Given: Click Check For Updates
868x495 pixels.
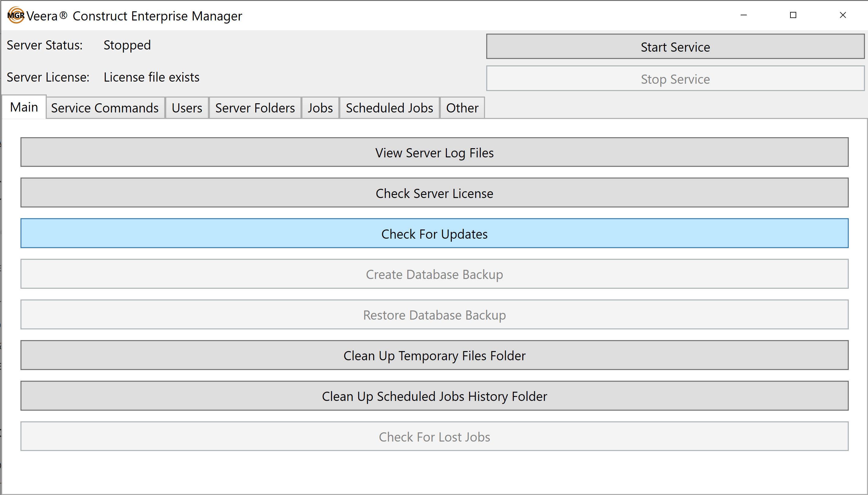Looking at the screenshot, I should 434,233.
